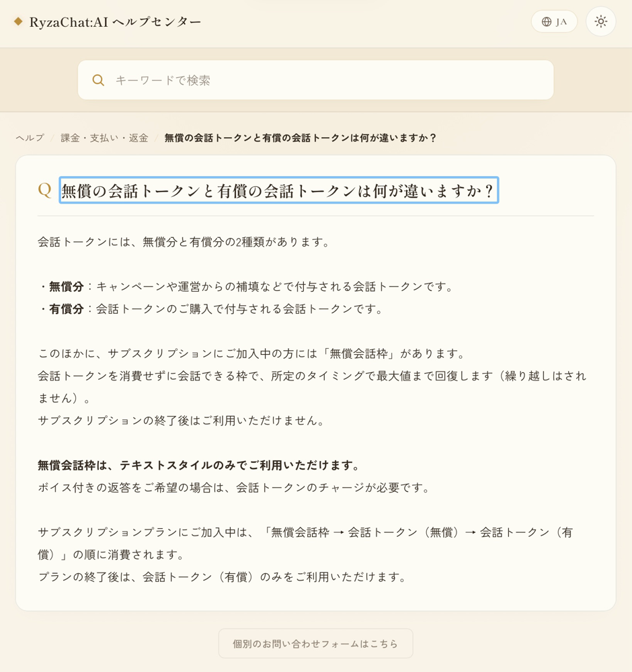Open 課金・支払い・返金 breadcrumb category

[104, 138]
